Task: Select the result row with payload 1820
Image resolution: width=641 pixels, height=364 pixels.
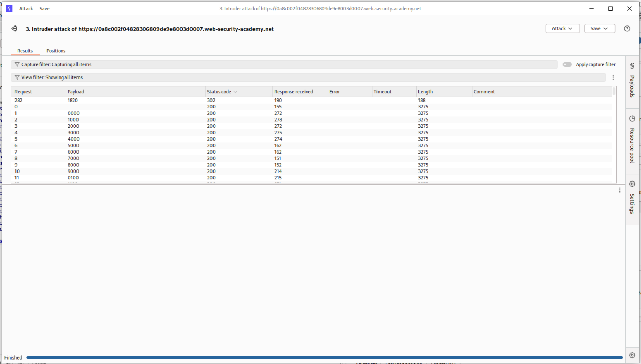Action: (138, 100)
